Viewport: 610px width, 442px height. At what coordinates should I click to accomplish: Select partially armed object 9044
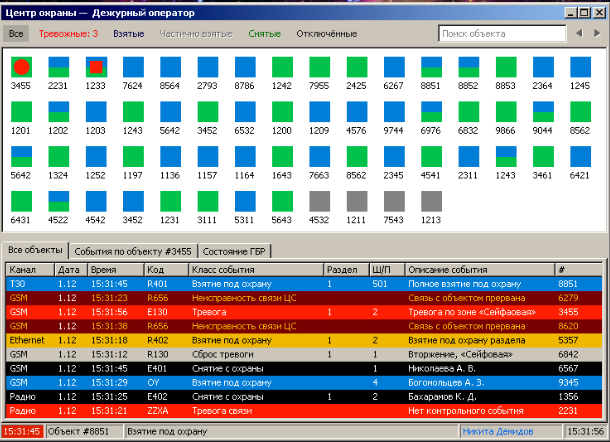(x=543, y=112)
